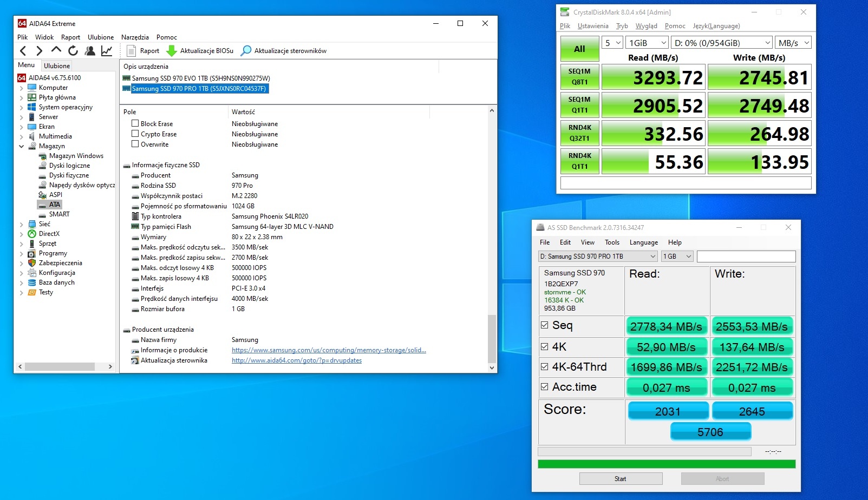Click the green progress bar in AS SSD
Screen dimensions: 868x500
tap(667, 464)
